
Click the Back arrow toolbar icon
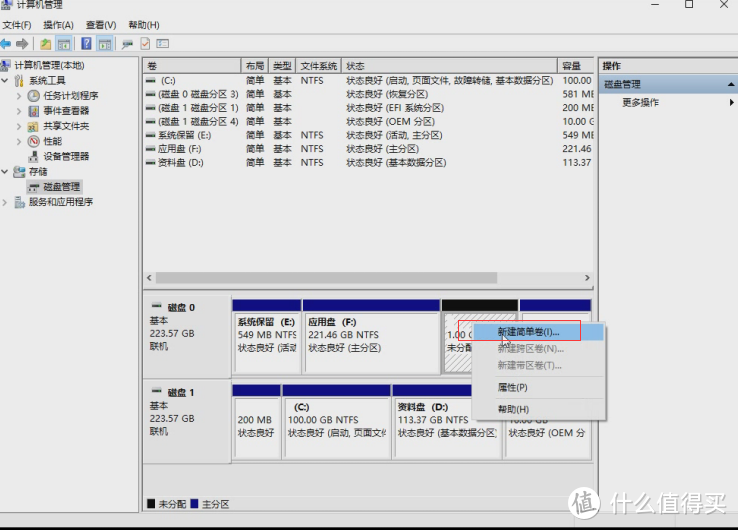[x=7, y=44]
